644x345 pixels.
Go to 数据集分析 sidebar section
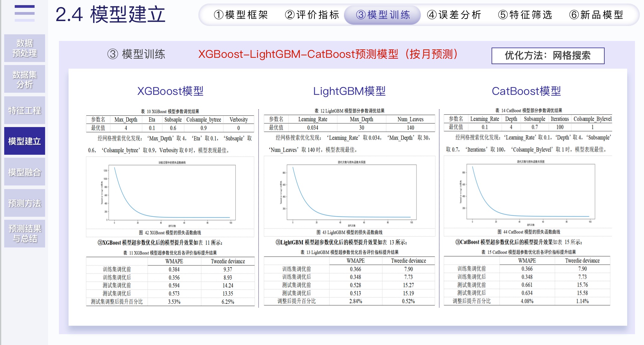point(25,79)
